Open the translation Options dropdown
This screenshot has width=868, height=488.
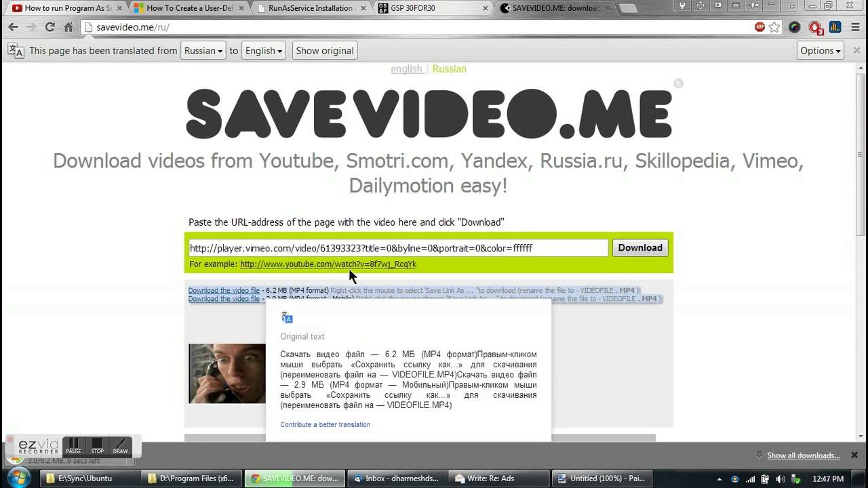click(821, 51)
